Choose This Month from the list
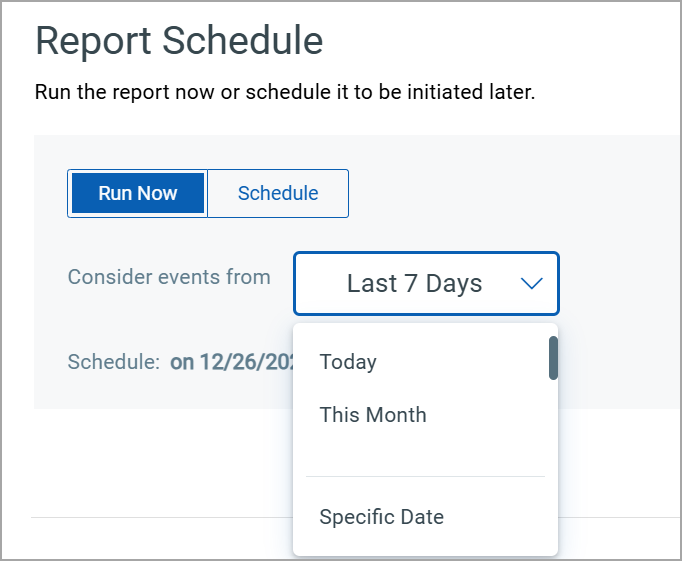 373,414
